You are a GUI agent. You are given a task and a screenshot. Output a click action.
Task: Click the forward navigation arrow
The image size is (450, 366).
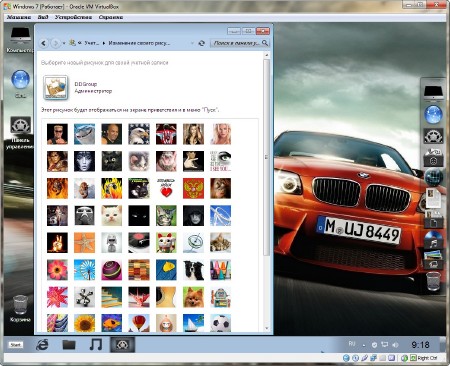click(55, 43)
